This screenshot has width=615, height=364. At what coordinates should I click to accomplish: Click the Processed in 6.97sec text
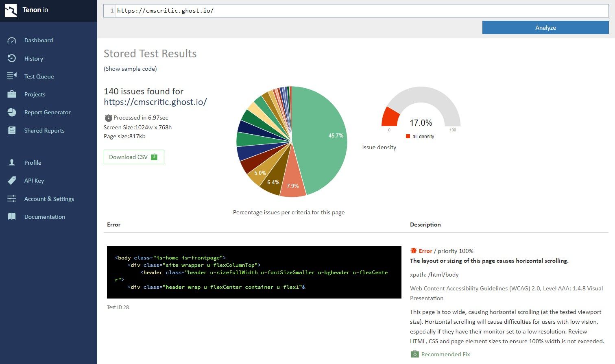(x=141, y=118)
